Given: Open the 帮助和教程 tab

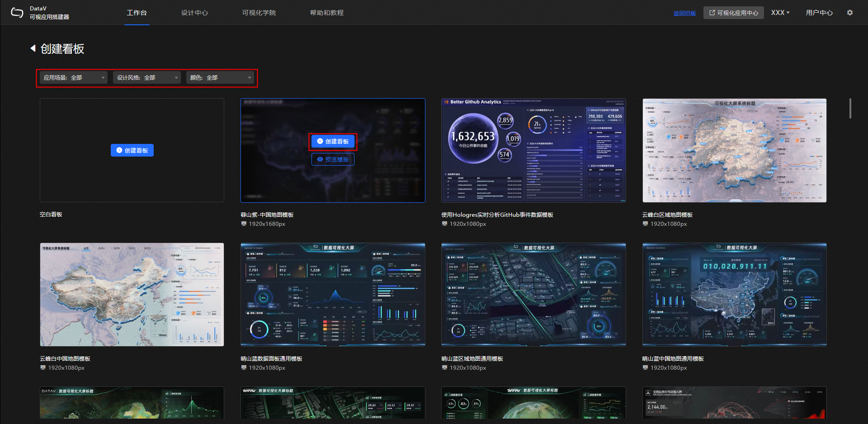Looking at the screenshot, I should pyautogui.click(x=326, y=13).
